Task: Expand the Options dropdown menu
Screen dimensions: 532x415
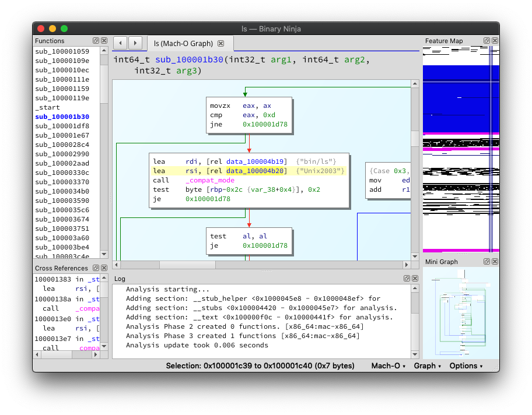Action: pyautogui.click(x=466, y=366)
